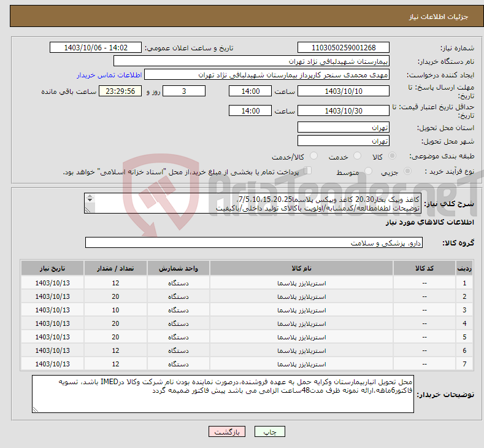Click the response deadline time 14:00 field

pos(250,91)
